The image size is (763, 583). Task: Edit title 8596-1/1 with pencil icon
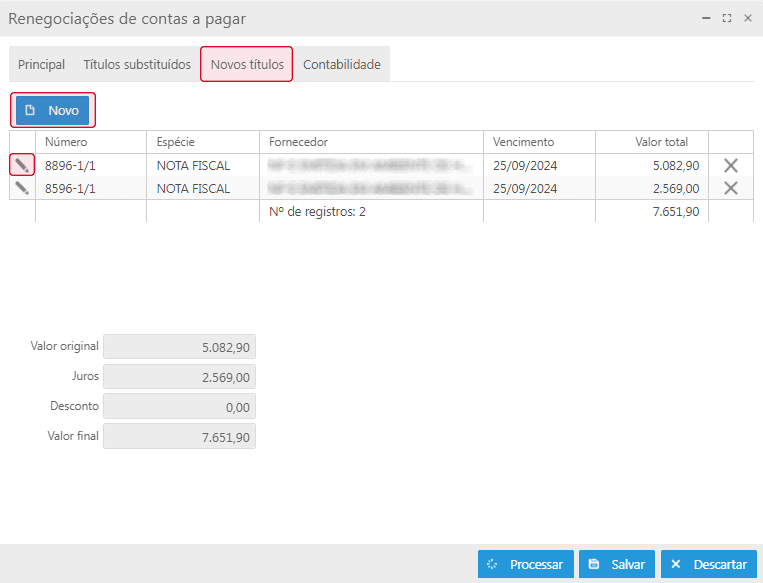pos(22,188)
